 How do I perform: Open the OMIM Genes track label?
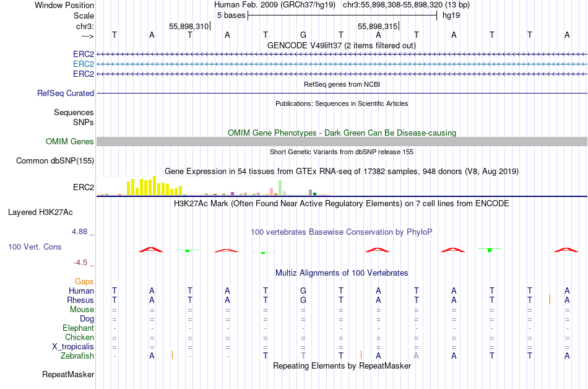point(70,141)
